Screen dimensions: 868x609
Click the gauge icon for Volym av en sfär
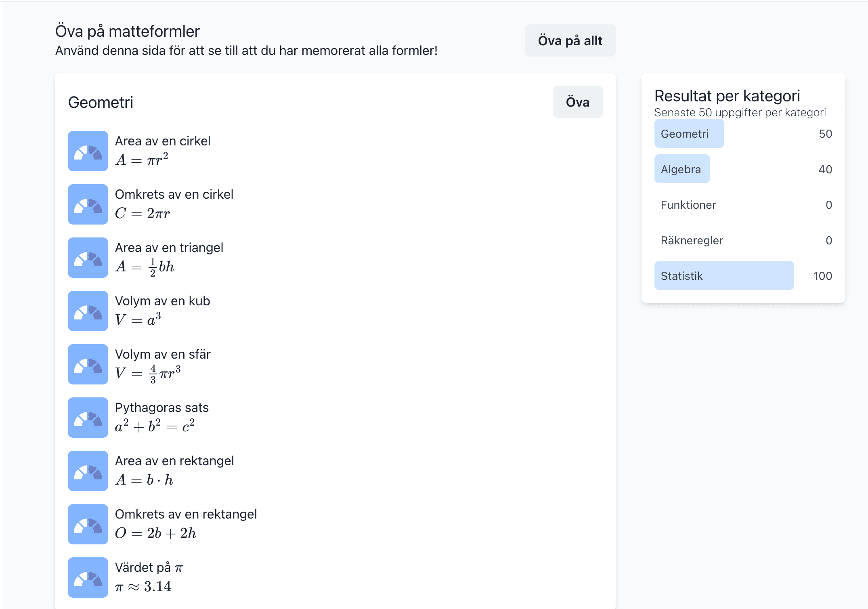pyautogui.click(x=88, y=364)
